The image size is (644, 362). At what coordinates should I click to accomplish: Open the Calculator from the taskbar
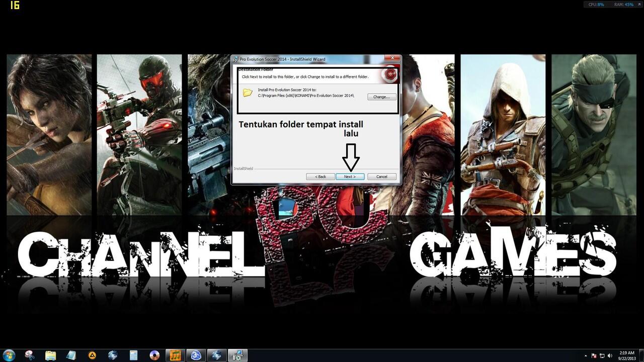133,355
